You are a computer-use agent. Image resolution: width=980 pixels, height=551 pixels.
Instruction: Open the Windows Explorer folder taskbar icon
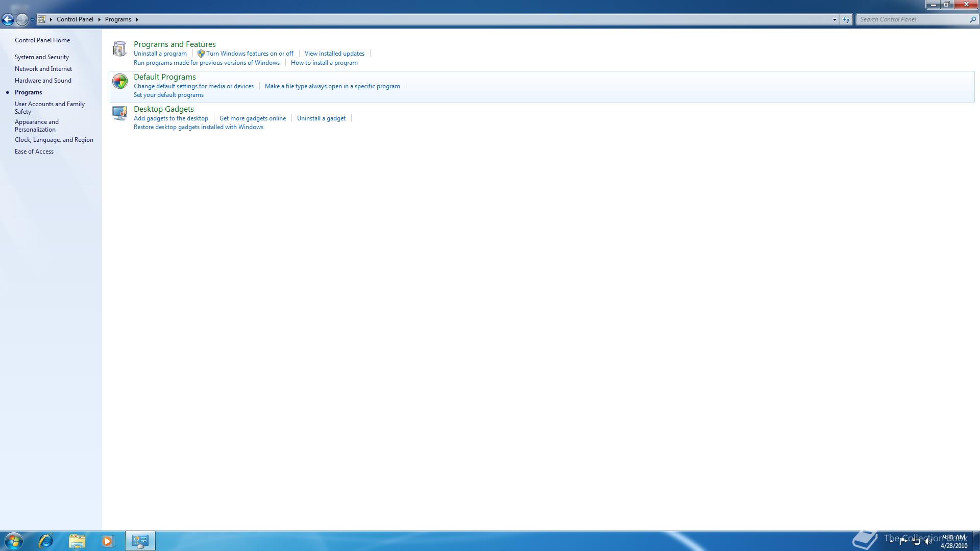(77, 541)
